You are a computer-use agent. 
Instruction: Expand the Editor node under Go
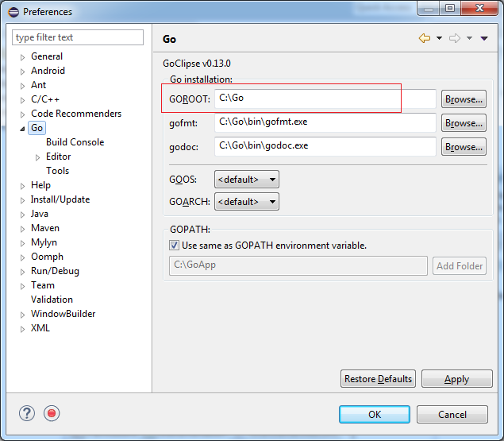coord(37,157)
